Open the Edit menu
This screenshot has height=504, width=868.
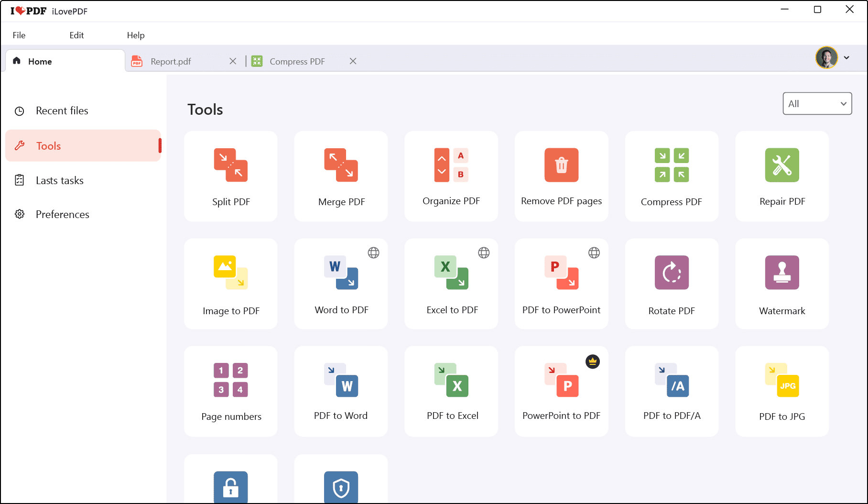point(76,35)
